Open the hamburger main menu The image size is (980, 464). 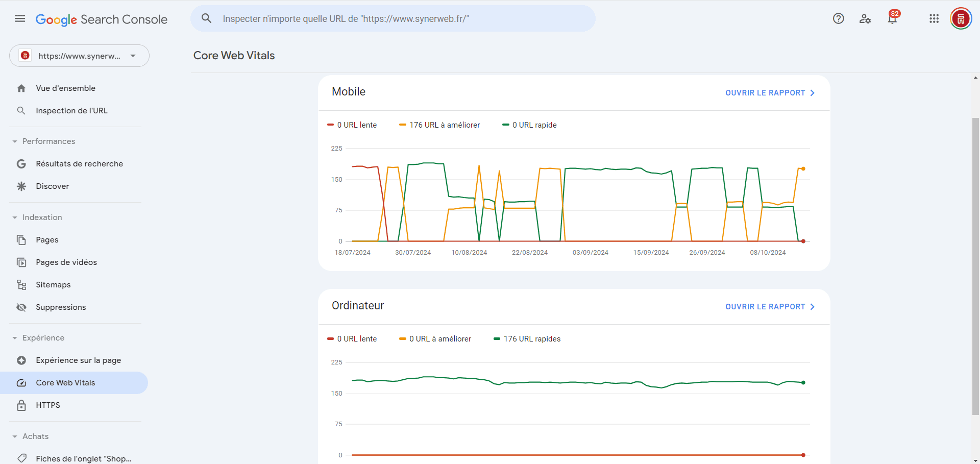[20, 19]
